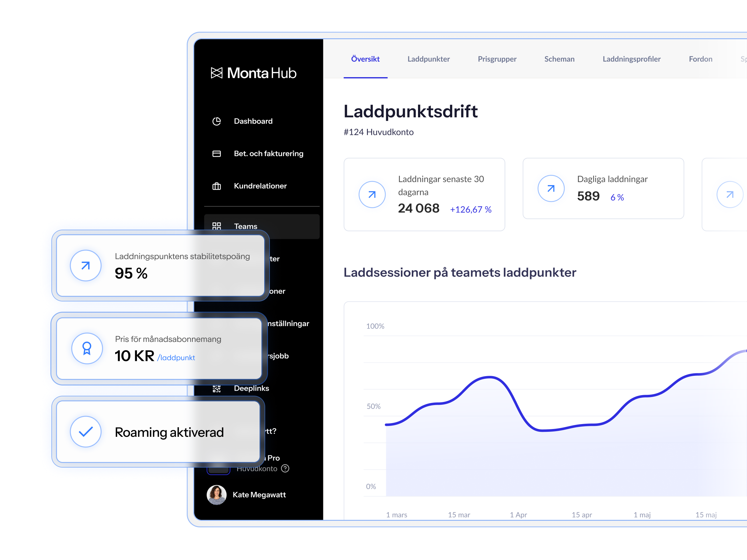Click the Roaming aktiverad label

click(x=169, y=432)
